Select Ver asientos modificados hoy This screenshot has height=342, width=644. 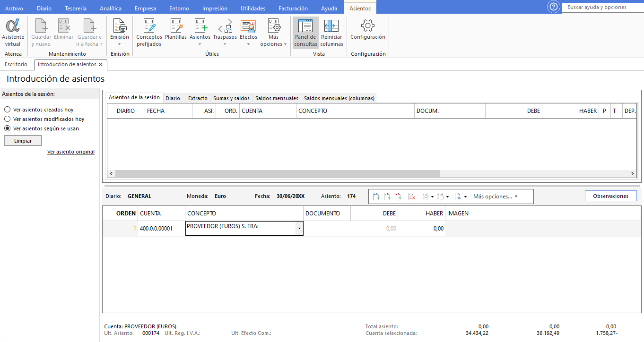[x=8, y=119]
